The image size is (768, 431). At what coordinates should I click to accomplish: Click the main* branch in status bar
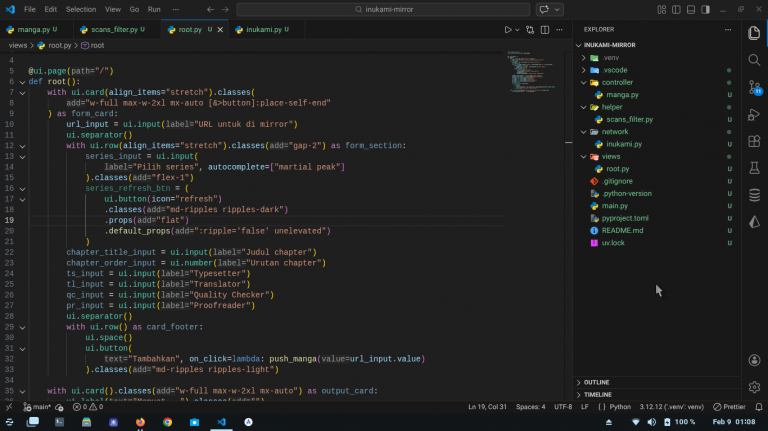(37, 407)
